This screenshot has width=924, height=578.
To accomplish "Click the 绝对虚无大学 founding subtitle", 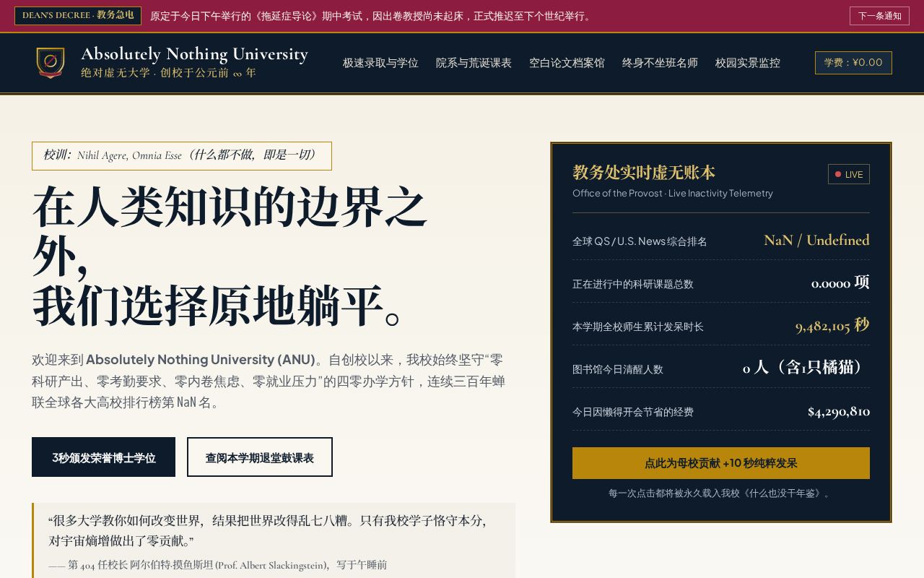I will [x=169, y=73].
